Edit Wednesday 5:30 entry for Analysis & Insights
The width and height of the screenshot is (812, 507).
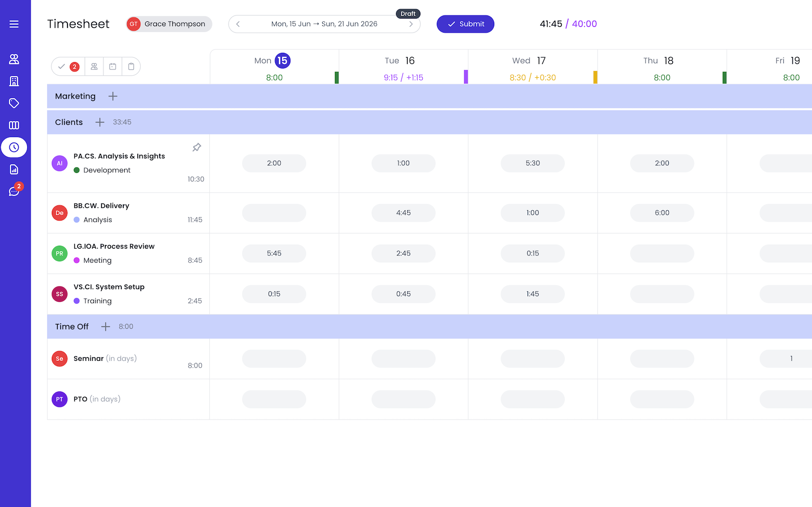point(533,163)
